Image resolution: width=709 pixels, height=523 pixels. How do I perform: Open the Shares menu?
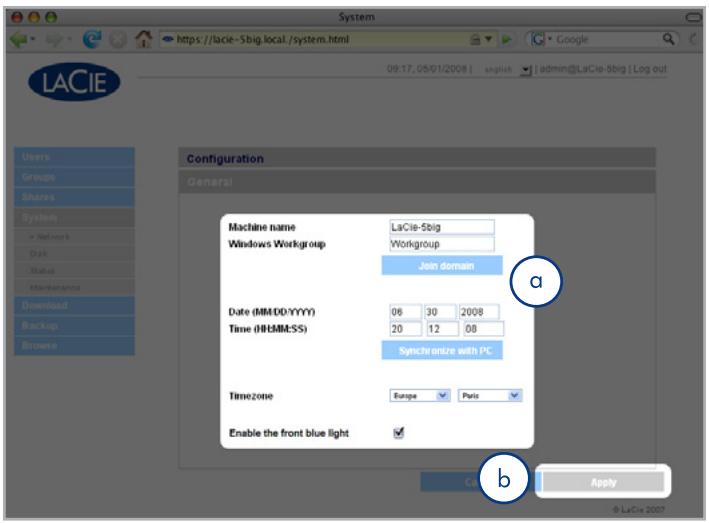[x=74, y=197]
